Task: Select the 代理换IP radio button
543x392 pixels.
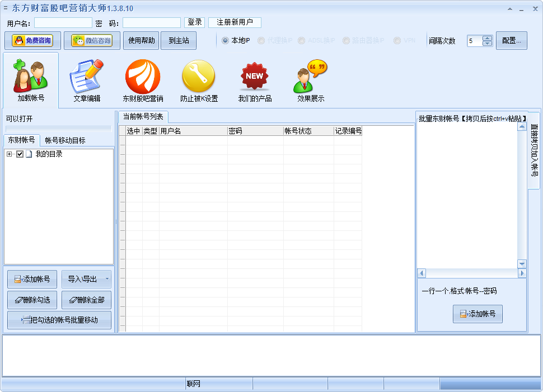Action: coord(261,41)
